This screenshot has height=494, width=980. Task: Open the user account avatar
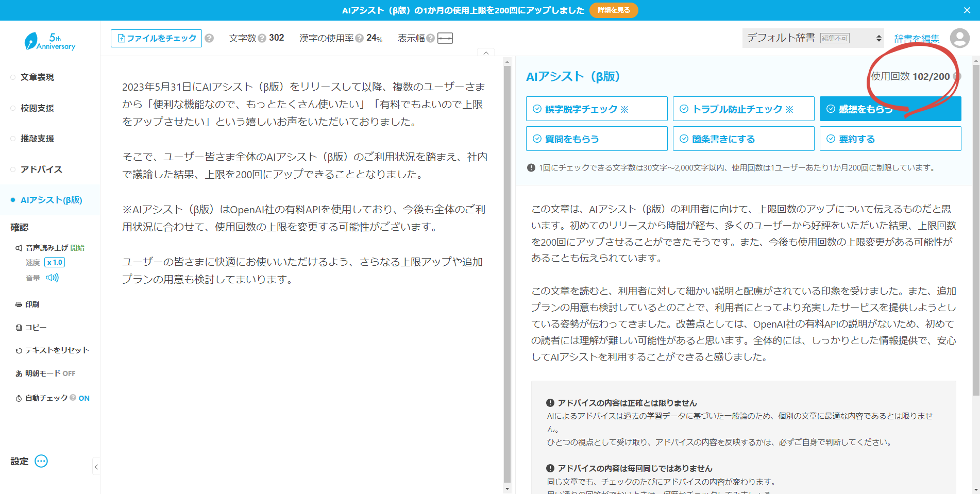[959, 38]
